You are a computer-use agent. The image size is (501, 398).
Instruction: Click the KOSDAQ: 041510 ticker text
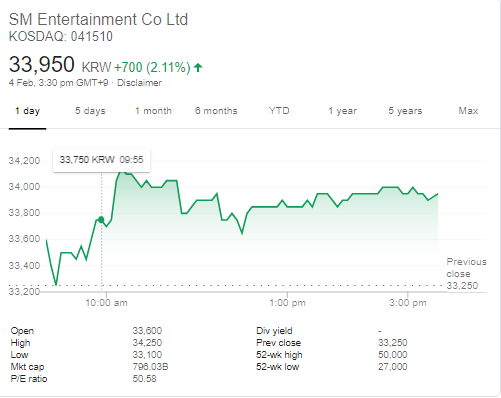tap(61, 37)
